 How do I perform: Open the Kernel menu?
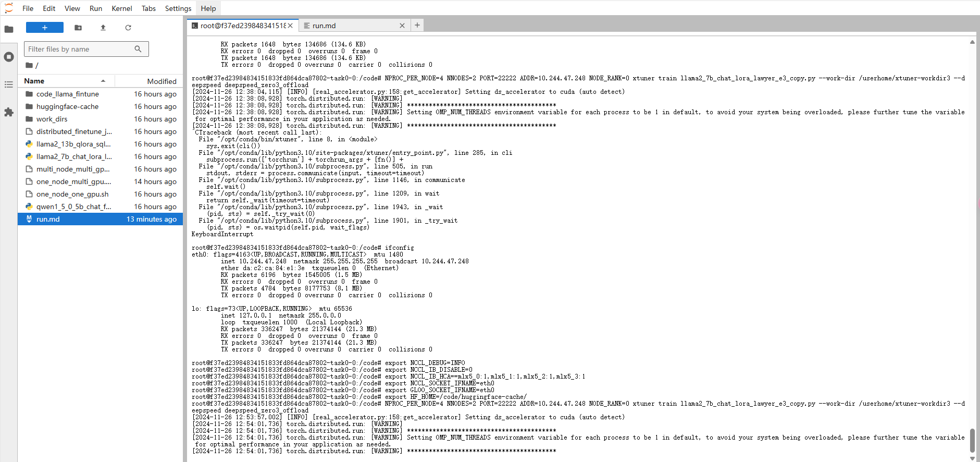click(x=121, y=8)
